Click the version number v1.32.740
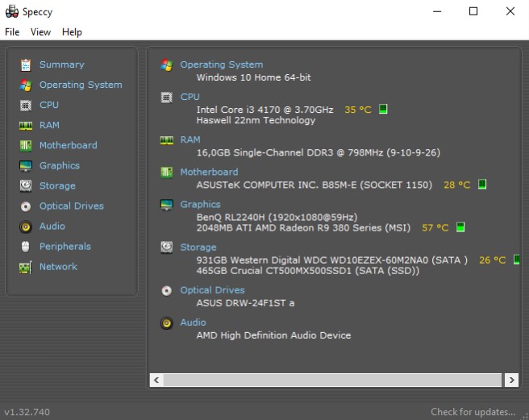The width and height of the screenshot is (529, 420). pos(27,412)
